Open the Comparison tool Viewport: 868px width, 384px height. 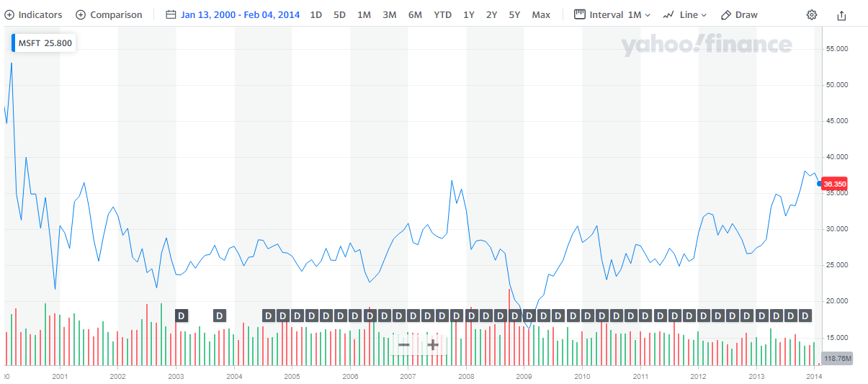[x=109, y=14]
